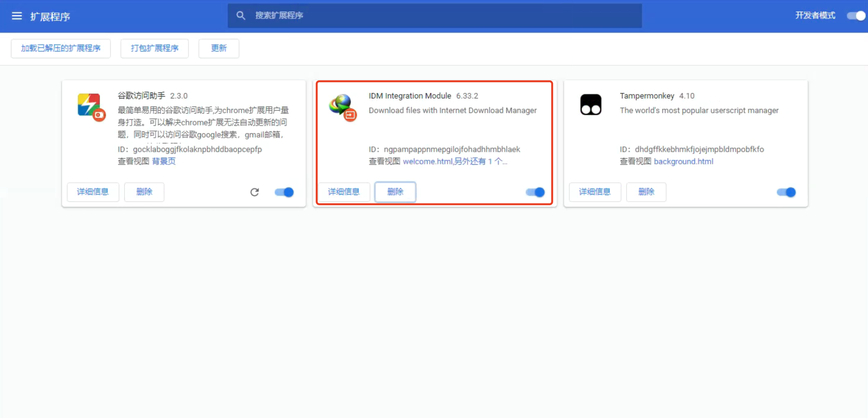This screenshot has height=418, width=868.
Task: Click the Tampermonkey extension icon
Action: (x=590, y=104)
